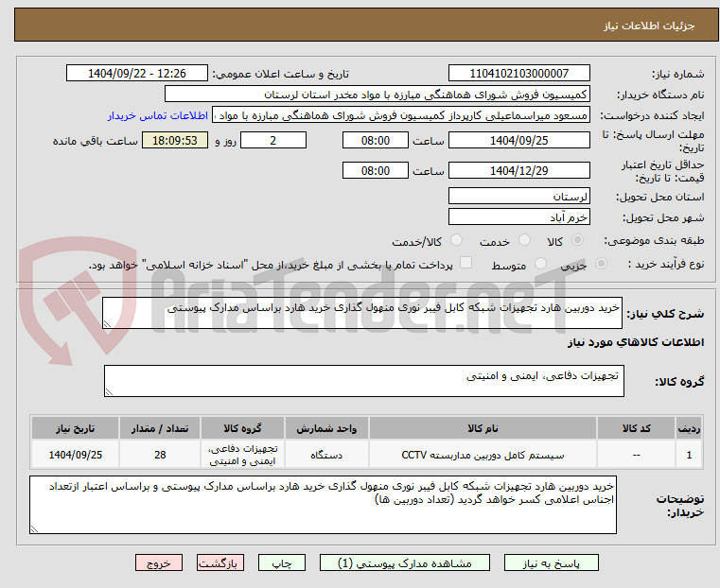Click the دستگاه unit cell
The image size is (720, 588).
point(326,455)
